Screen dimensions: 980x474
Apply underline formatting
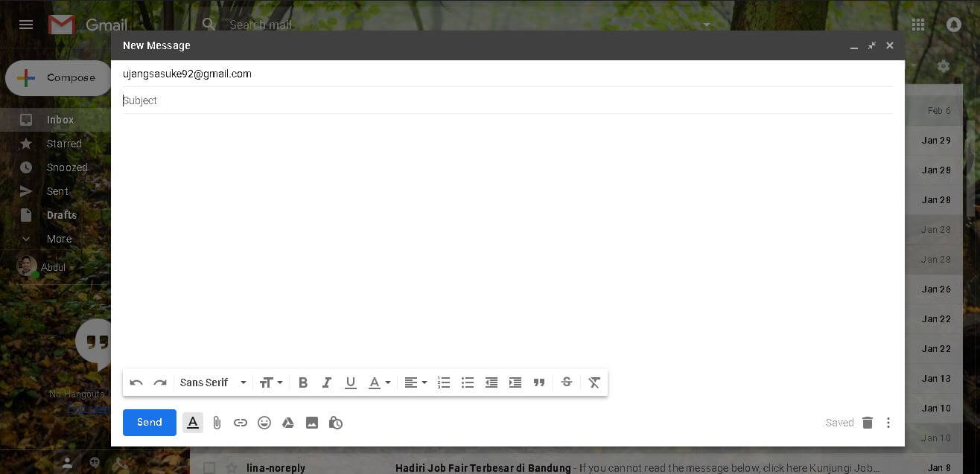click(351, 382)
